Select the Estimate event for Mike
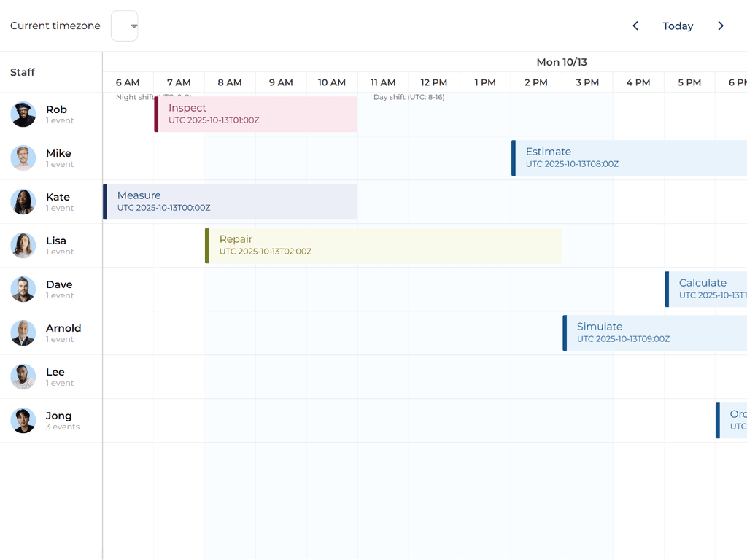 (629, 158)
